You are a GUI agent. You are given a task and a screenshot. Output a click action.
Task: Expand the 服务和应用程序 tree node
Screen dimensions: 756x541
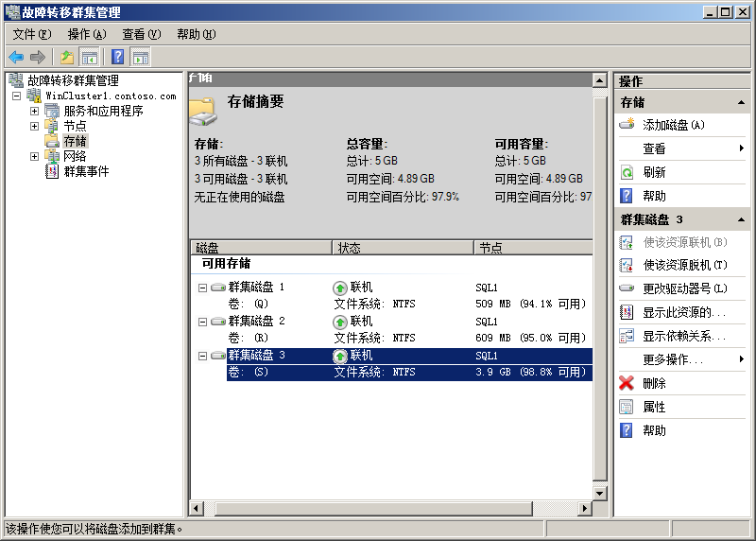click(x=34, y=111)
